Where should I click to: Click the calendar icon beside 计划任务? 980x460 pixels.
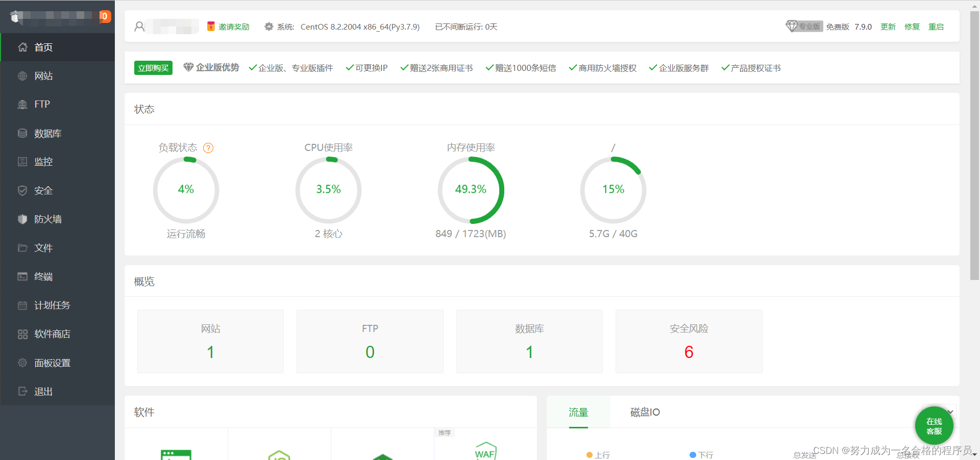22,305
